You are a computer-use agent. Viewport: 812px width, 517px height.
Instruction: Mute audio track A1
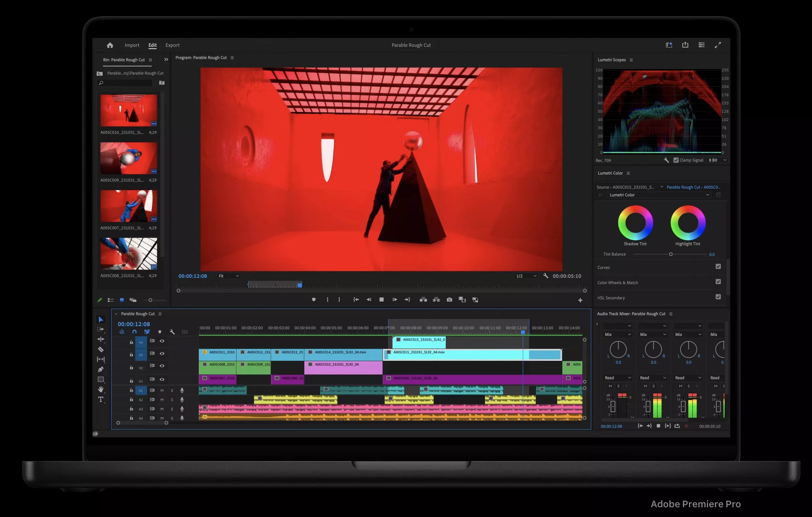162,391
